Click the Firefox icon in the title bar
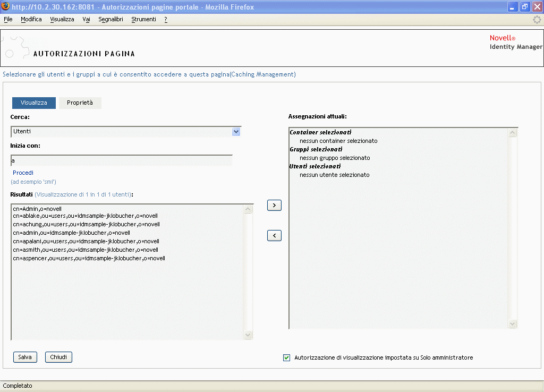Image resolution: width=544 pixels, height=392 pixels. [x=5, y=6]
